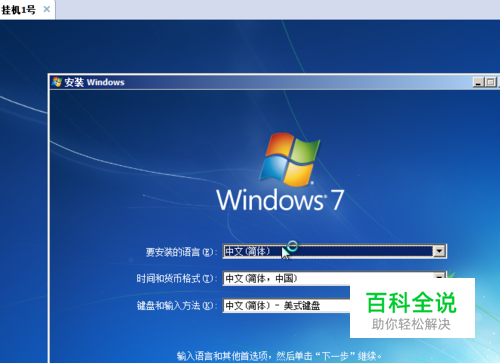The image size is (500, 363).
Task: Expand the language dropdown arrow
Action: point(439,251)
